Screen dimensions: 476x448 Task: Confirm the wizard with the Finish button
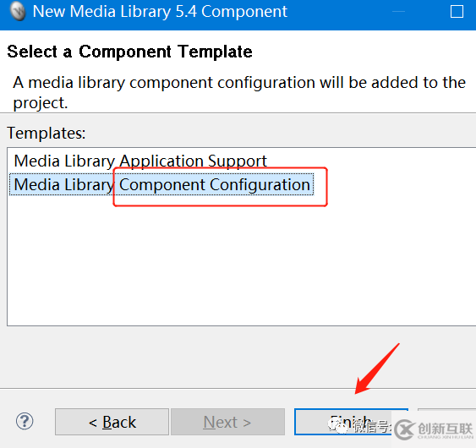[x=351, y=422]
